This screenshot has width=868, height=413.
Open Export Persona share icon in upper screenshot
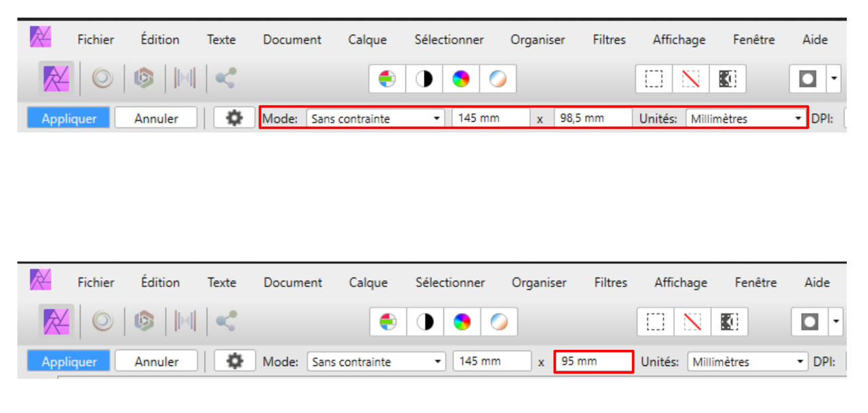(x=225, y=79)
